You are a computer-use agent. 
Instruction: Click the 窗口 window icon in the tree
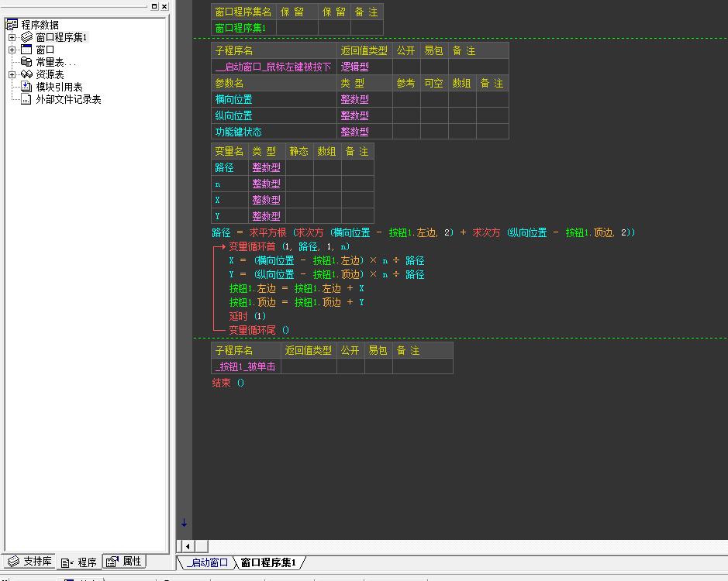tap(27, 49)
